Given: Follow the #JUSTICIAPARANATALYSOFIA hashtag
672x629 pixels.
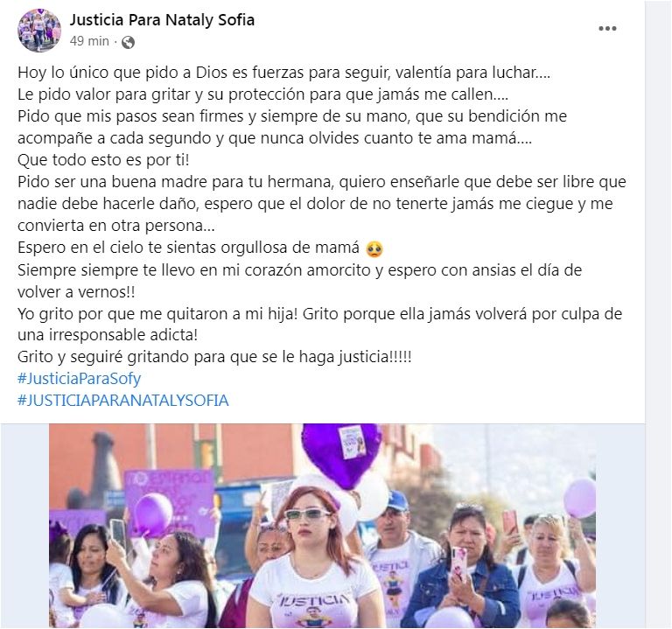Looking at the screenshot, I should tap(123, 401).
